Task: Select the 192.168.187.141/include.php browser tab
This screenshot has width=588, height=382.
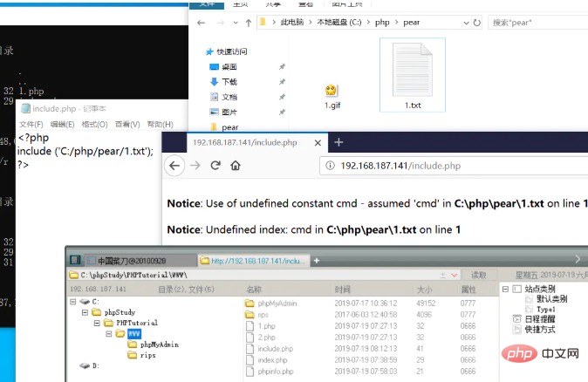Action: (x=245, y=142)
